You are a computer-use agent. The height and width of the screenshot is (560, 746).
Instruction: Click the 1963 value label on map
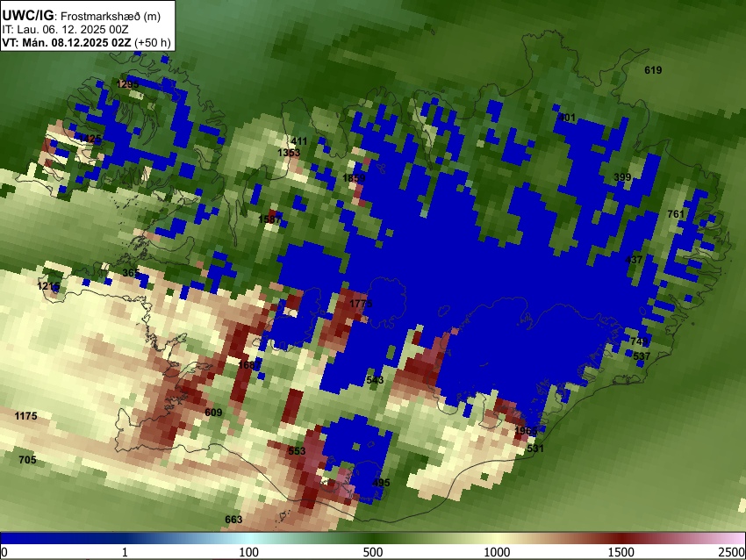[526, 431]
